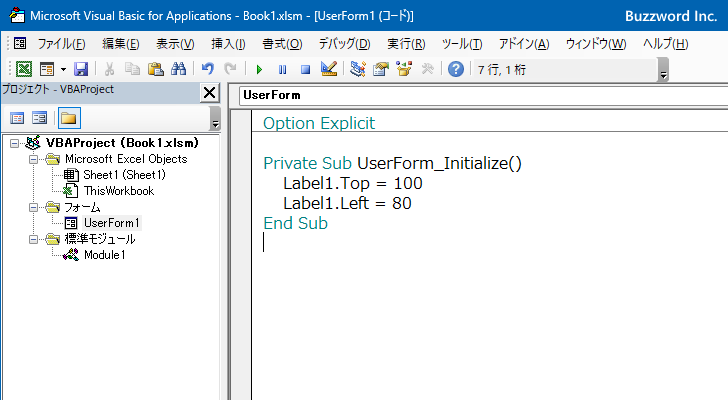Open the ツール(T) menu
Viewport: 728px width, 400px height.
tap(462, 44)
